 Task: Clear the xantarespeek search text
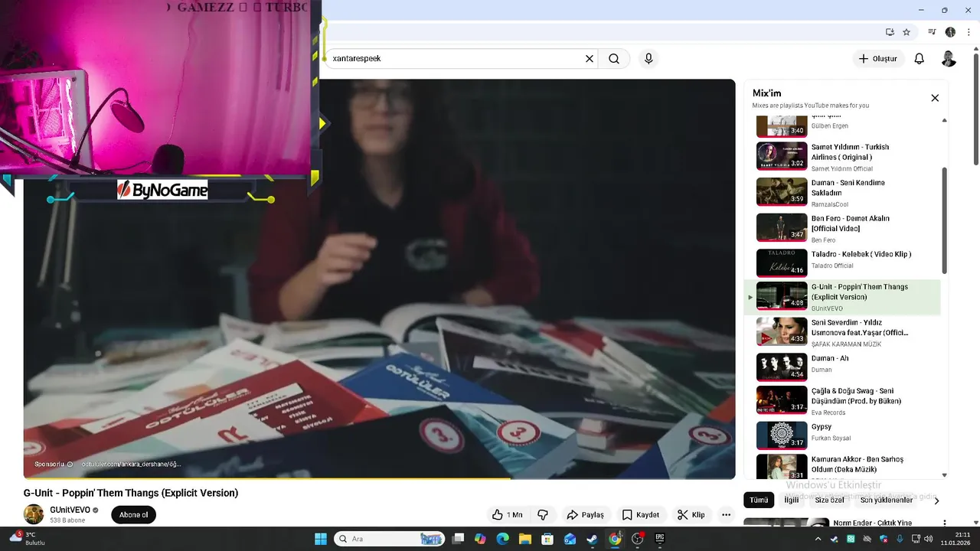(x=590, y=59)
